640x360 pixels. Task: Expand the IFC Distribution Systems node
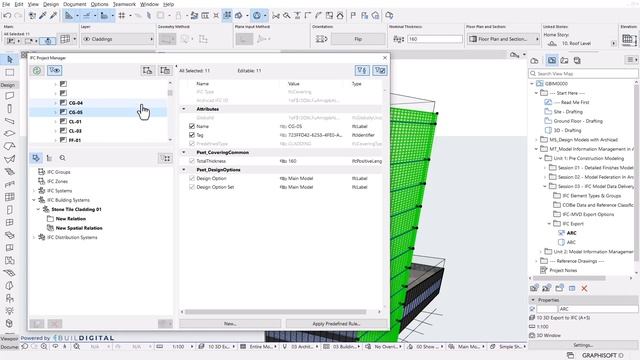(x=34, y=237)
